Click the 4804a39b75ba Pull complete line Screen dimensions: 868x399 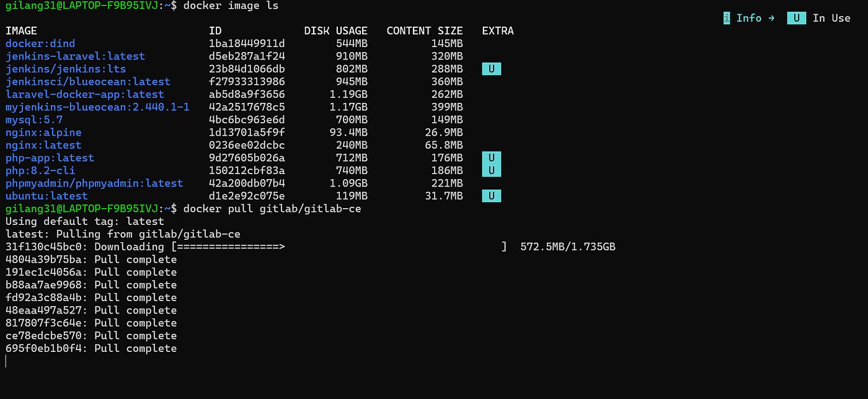click(x=91, y=260)
